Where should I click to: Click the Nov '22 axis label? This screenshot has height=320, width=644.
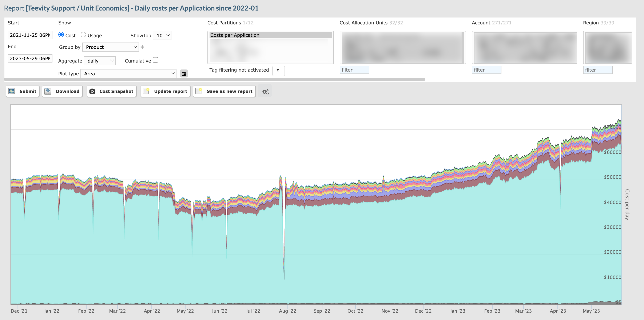390,311
